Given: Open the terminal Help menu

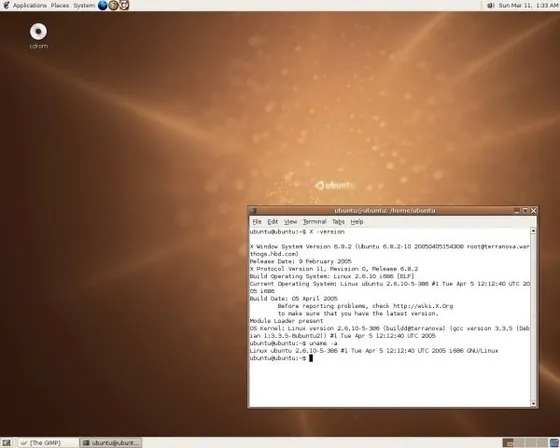Looking at the screenshot, I should 357,221.
